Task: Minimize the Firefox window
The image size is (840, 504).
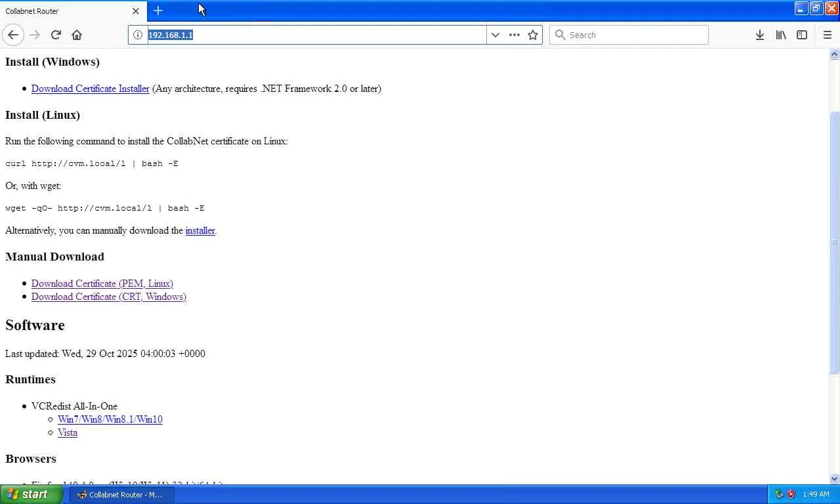Action: coord(801,9)
